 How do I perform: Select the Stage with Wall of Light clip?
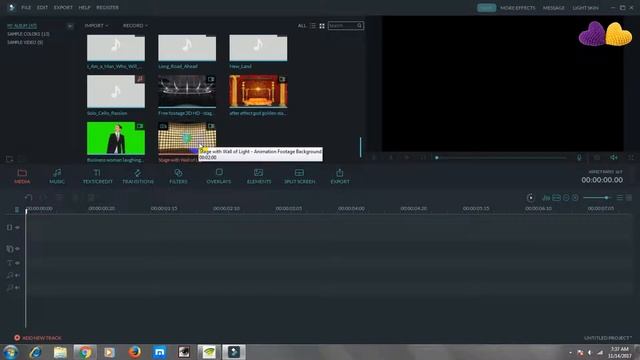187,138
